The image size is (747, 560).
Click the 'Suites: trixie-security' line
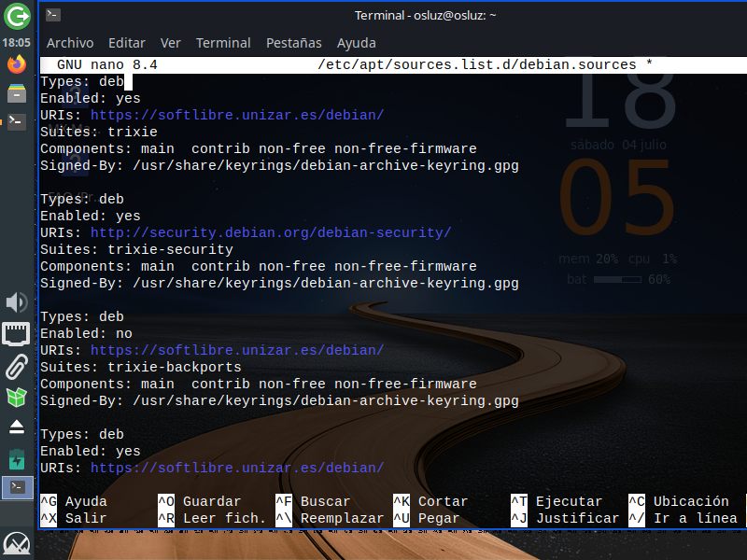pos(136,249)
